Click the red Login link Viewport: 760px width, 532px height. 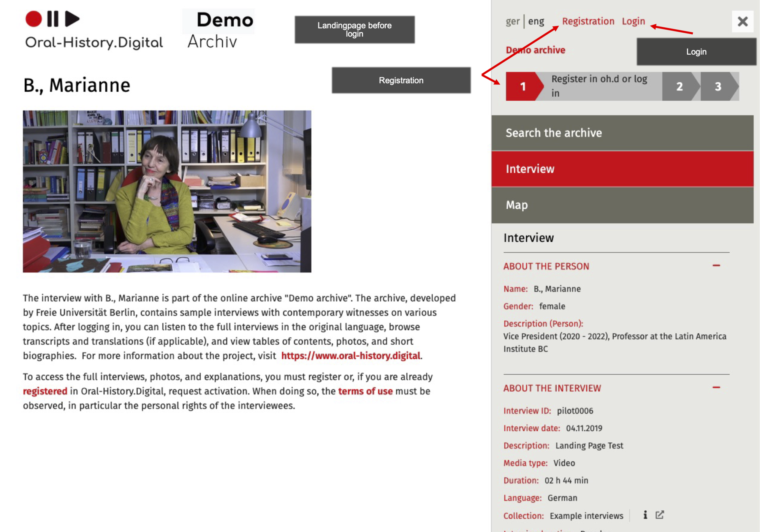[633, 21]
